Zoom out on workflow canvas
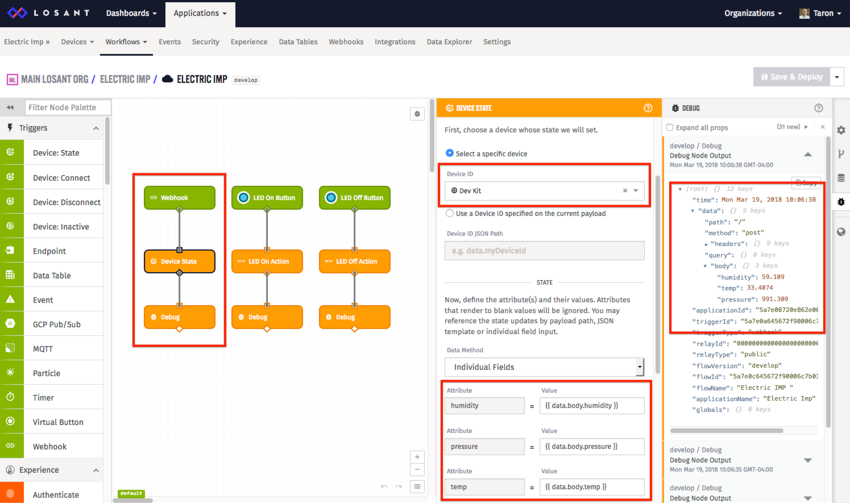 (x=417, y=470)
